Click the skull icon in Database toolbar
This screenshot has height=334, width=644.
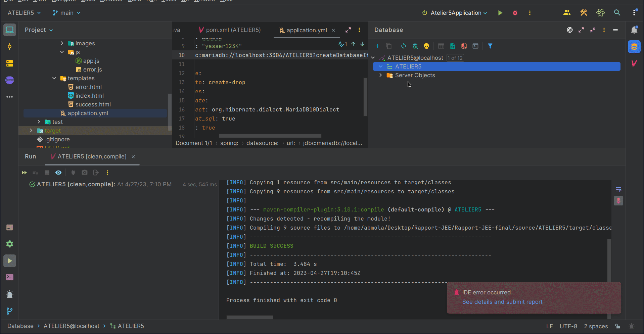[426, 46]
